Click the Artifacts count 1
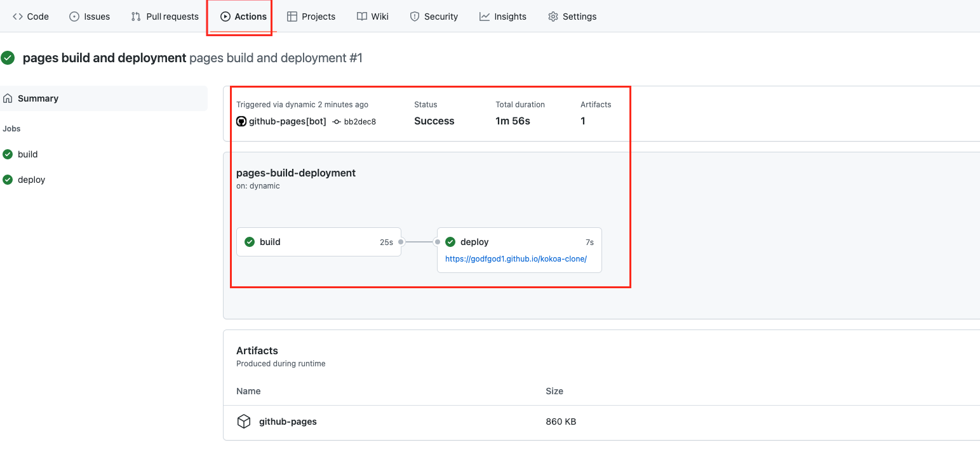This screenshot has height=459, width=980. (583, 121)
